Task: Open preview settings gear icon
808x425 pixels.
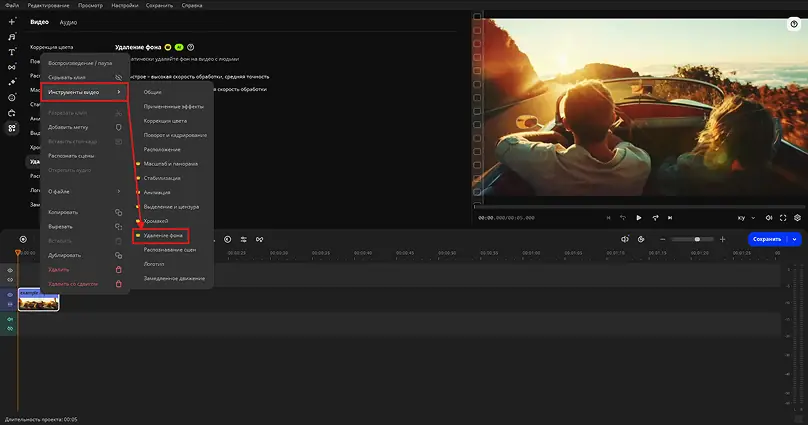Action: [x=797, y=218]
